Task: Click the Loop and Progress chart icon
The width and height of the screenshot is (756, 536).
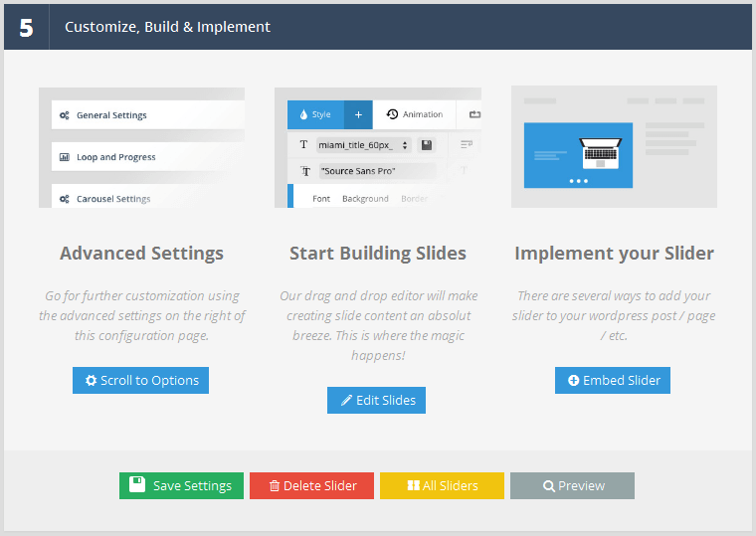Action: 65,157
